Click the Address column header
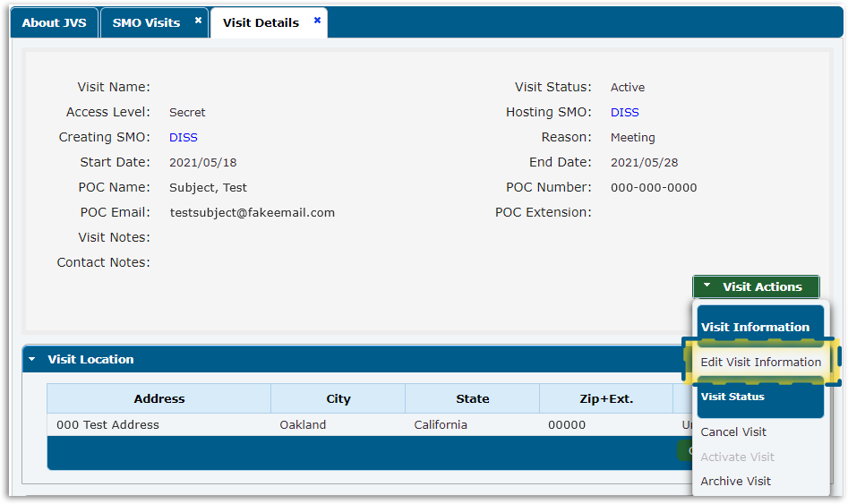The image size is (848, 504). (x=159, y=398)
